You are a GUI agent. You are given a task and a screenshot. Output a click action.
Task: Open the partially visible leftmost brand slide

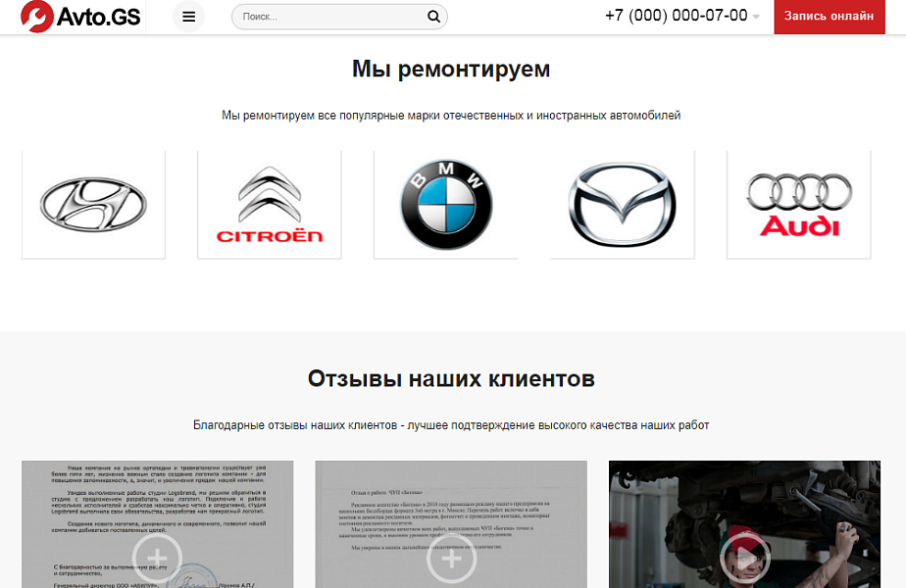8,203
